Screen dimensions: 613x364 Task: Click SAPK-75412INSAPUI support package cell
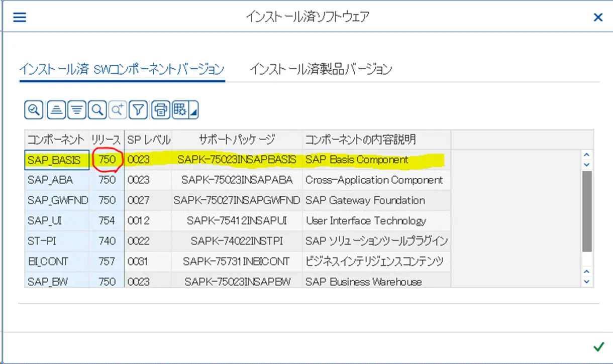click(x=237, y=220)
